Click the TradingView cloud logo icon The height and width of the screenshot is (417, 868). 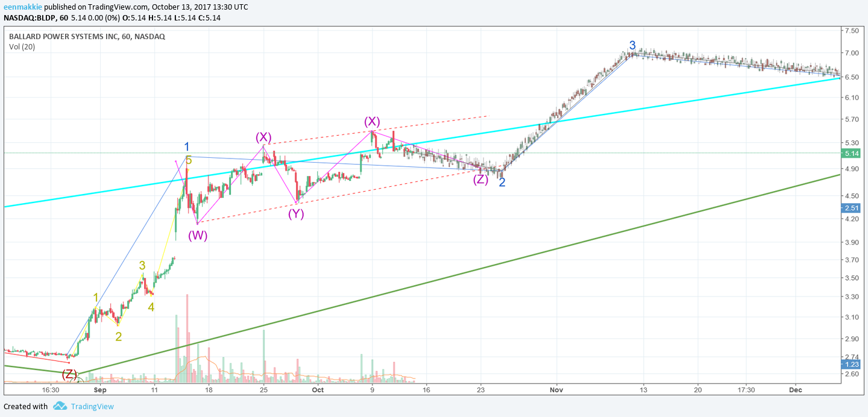click(x=60, y=406)
